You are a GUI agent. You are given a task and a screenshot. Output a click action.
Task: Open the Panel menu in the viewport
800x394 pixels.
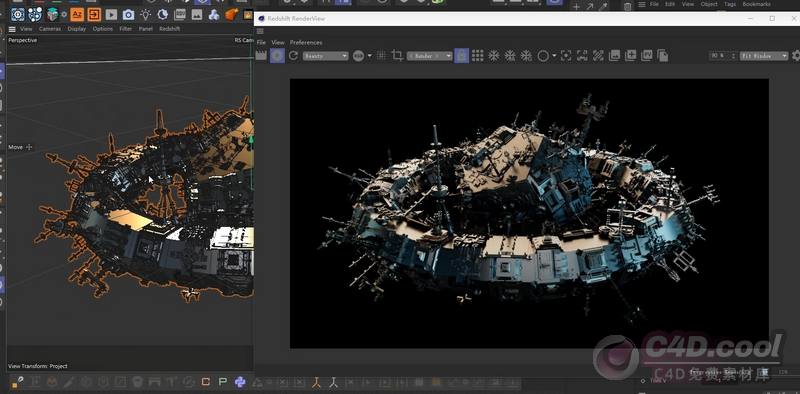pos(145,29)
